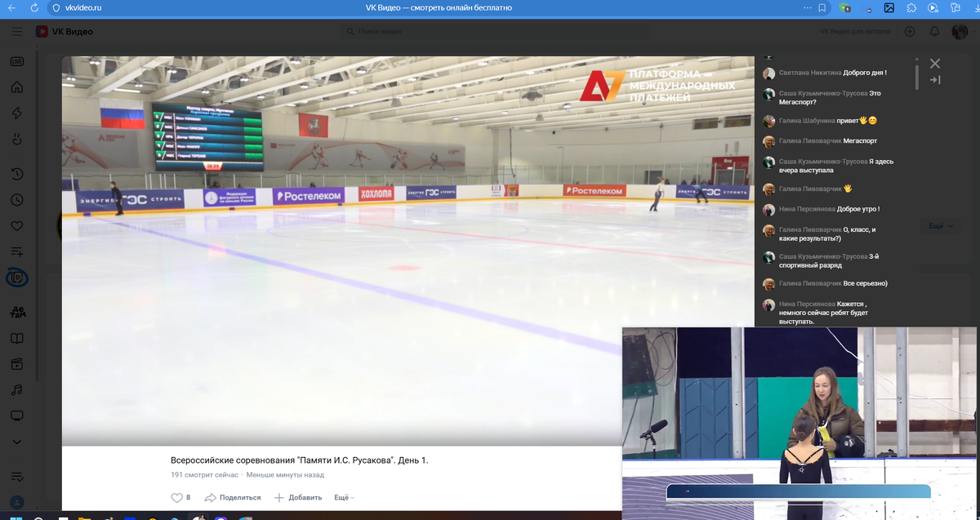This screenshot has width=980, height=520.
Task: Open notifications bell icon
Action: click(934, 32)
